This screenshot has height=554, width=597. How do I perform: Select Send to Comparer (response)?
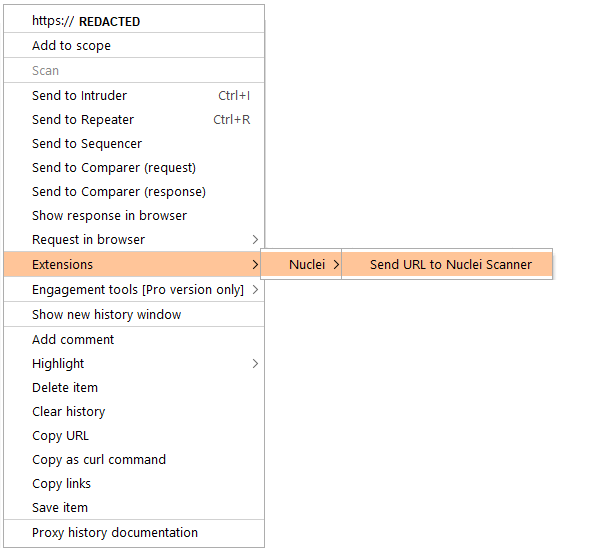(134, 192)
